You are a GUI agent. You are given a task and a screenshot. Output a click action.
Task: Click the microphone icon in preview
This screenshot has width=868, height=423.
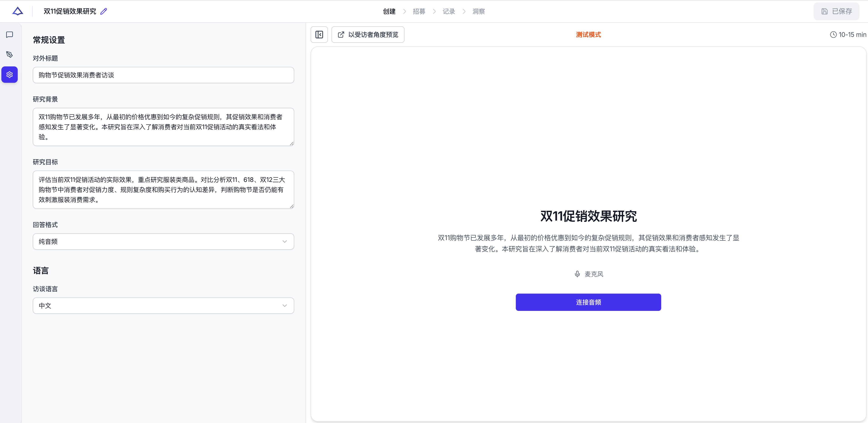(x=577, y=274)
